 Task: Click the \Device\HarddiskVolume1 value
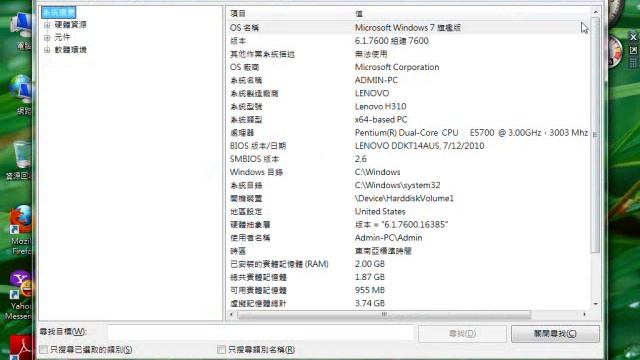click(404, 198)
